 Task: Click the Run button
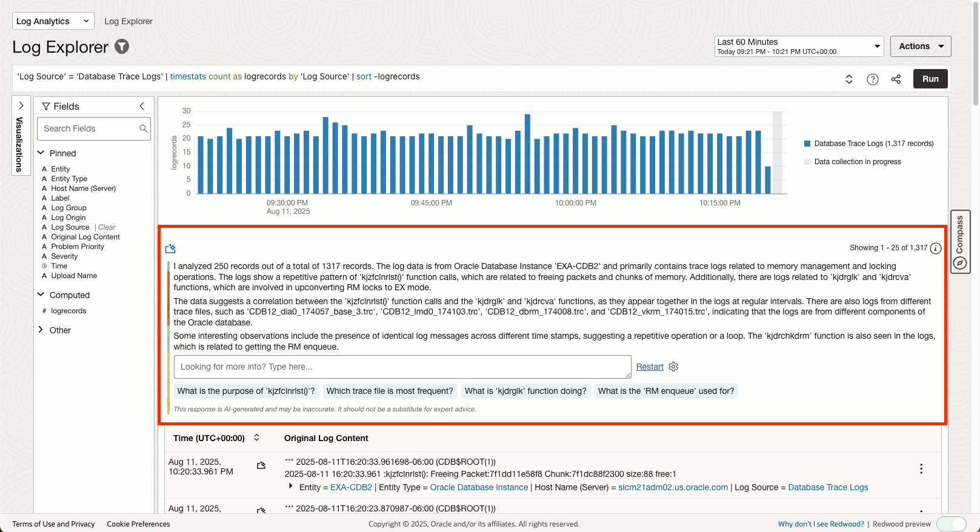tap(930, 79)
